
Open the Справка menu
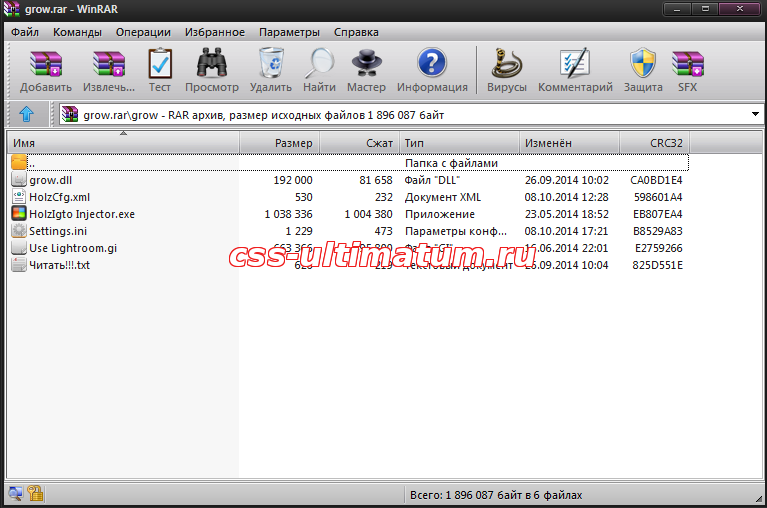(x=356, y=32)
